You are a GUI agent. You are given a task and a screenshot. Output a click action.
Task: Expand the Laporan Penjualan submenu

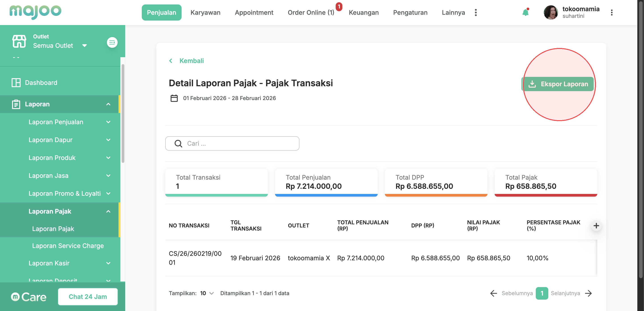(108, 122)
